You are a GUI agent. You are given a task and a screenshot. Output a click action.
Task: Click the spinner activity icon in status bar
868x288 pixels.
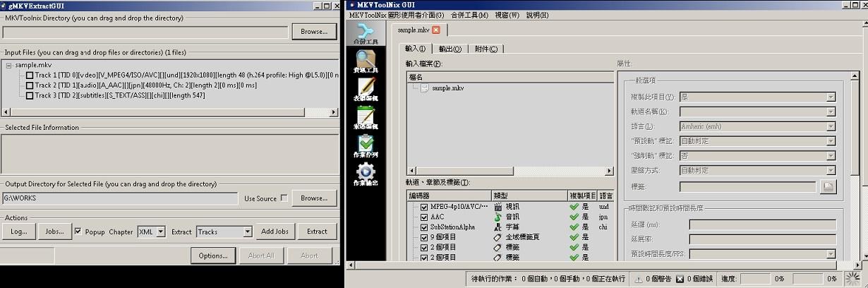click(x=853, y=279)
